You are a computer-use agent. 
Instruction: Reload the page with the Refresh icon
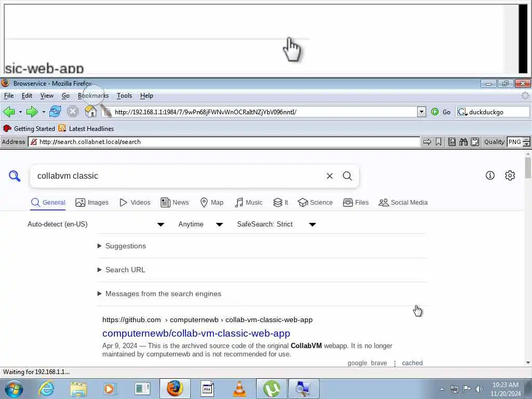[55, 112]
